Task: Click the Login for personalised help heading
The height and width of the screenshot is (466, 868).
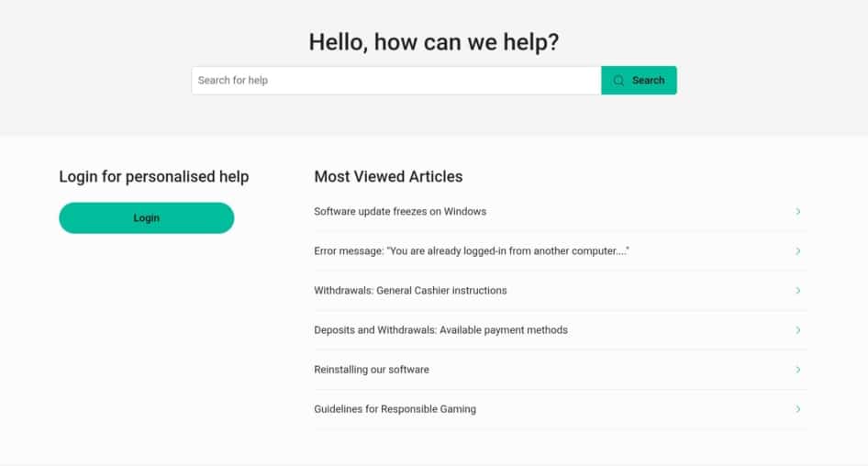Action: pyautogui.click(x=153, y=176)
